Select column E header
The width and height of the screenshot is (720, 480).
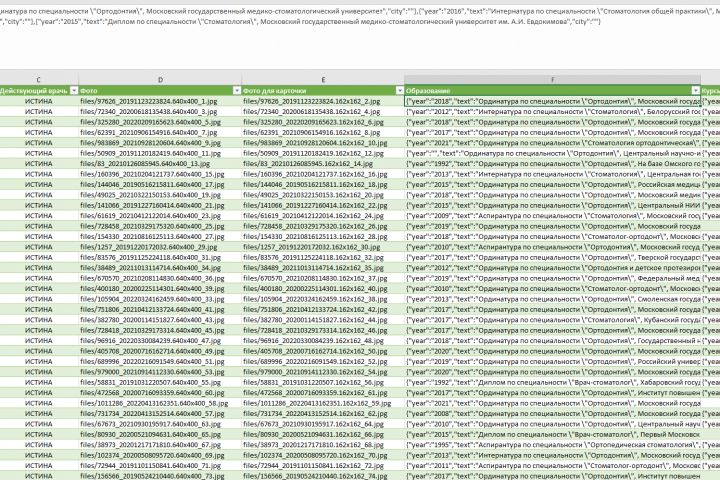pyautogui.click(x=323, y=80)
